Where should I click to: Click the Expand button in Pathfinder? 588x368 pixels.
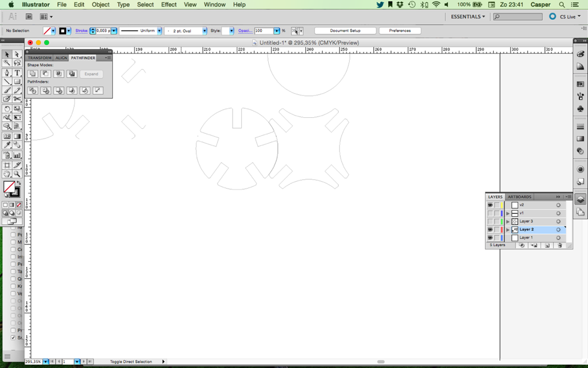click(91, 74)
